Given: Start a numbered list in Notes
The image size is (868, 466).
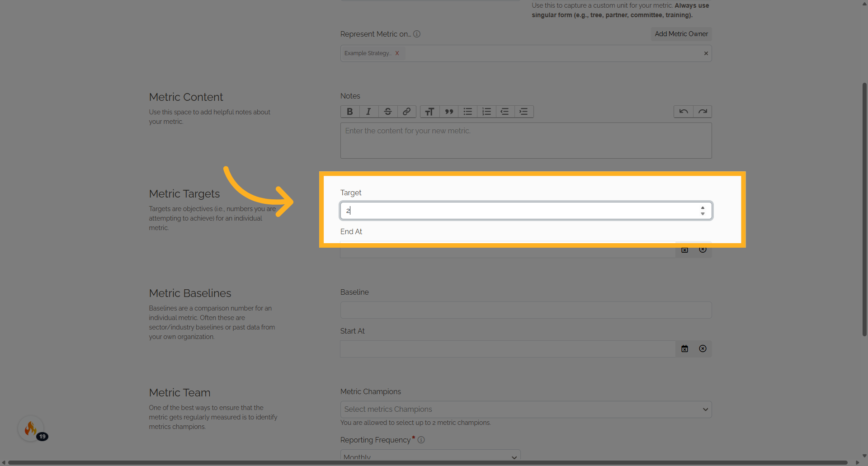Looking at the screenshot, I should click(x=486, y=112).
